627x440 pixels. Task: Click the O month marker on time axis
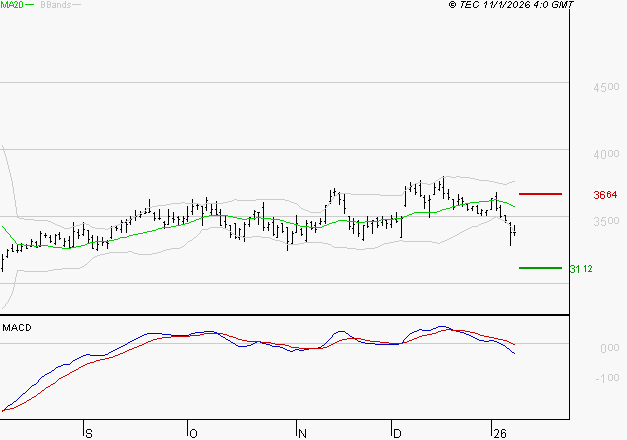click(193, 434)
